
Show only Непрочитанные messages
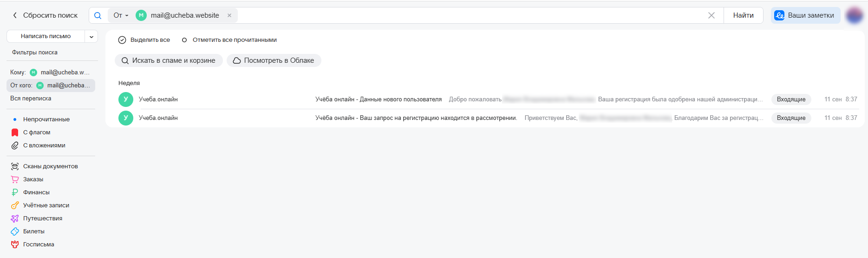click(x=46, y=119)
